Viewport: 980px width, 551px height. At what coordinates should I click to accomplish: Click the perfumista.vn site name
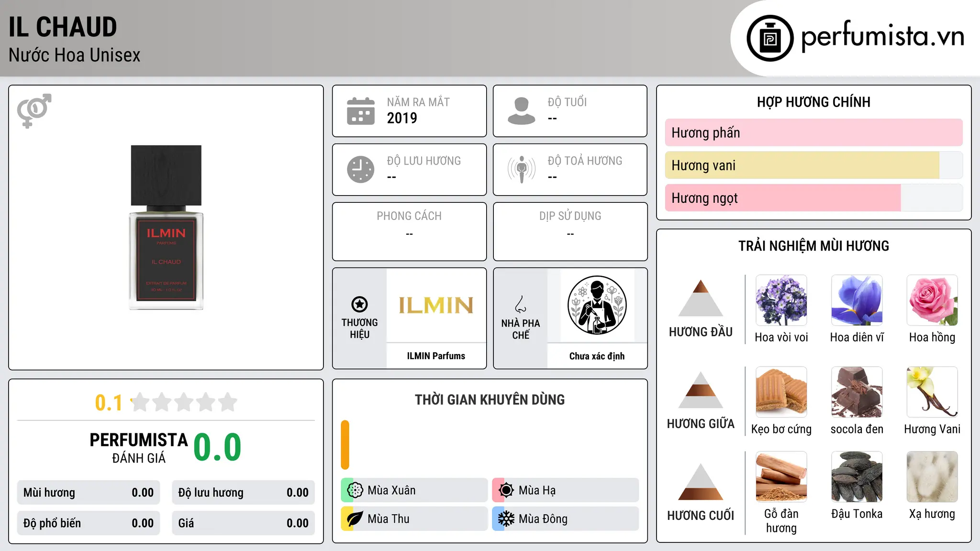point(882,36)
